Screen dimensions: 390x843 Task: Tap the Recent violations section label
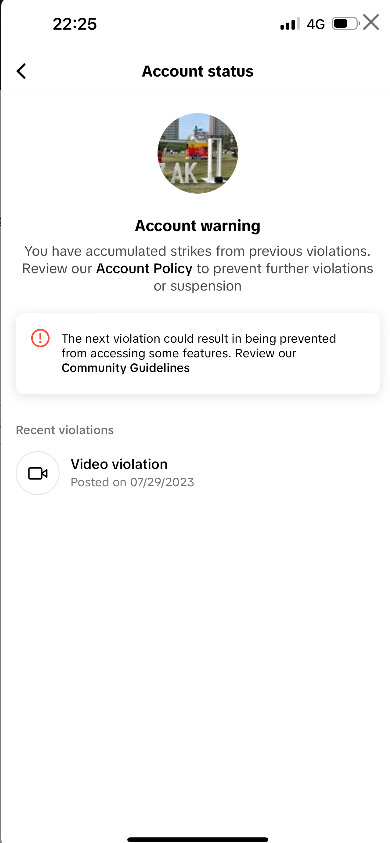coord(65,430)
